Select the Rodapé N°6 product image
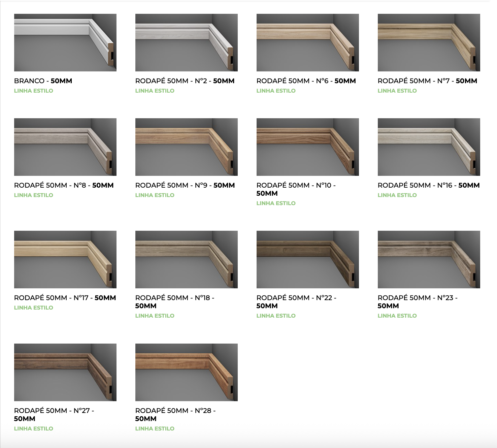The image size is (497, 448). pyautogui.click(x=307, y=42)
